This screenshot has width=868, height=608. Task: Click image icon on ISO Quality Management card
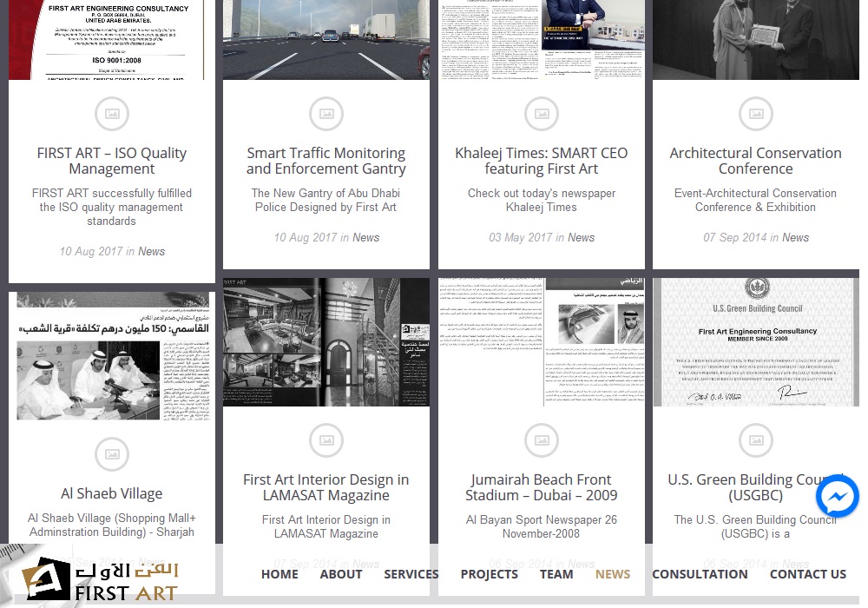click(x=112, y=114)
